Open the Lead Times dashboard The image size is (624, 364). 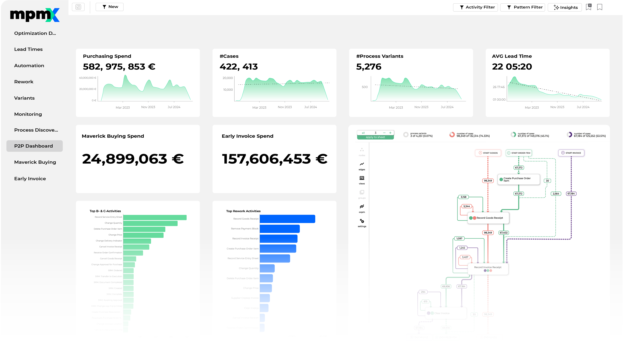[28, 49]
